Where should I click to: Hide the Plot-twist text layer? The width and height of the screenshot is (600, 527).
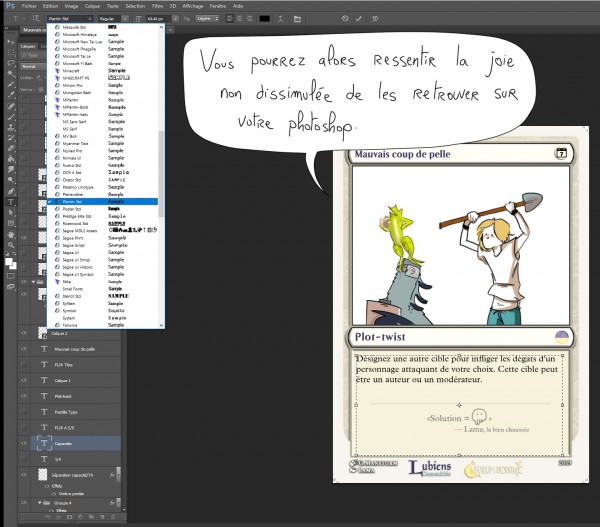click(24, 396)
